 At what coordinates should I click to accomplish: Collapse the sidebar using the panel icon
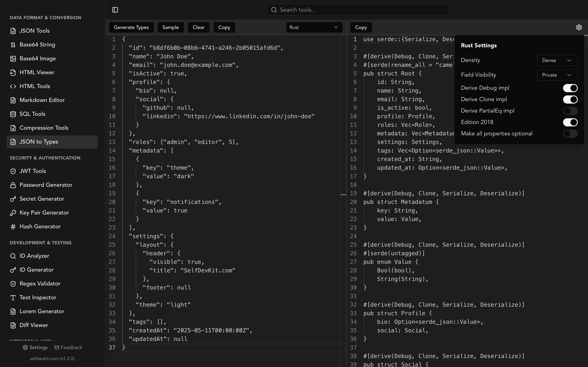pyautogui.click(x=115, y=10)
